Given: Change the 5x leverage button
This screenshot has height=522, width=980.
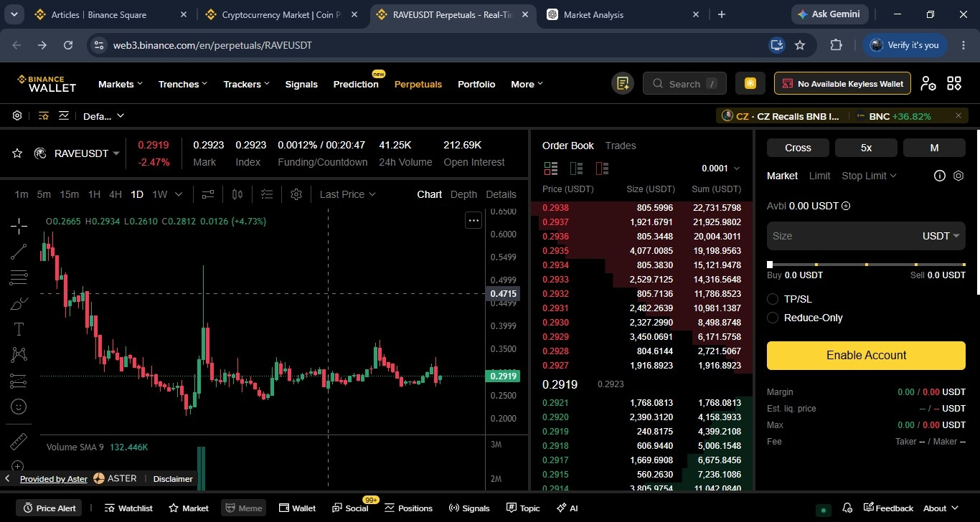Looking at the screenshot, I should (x=866, y=148).
